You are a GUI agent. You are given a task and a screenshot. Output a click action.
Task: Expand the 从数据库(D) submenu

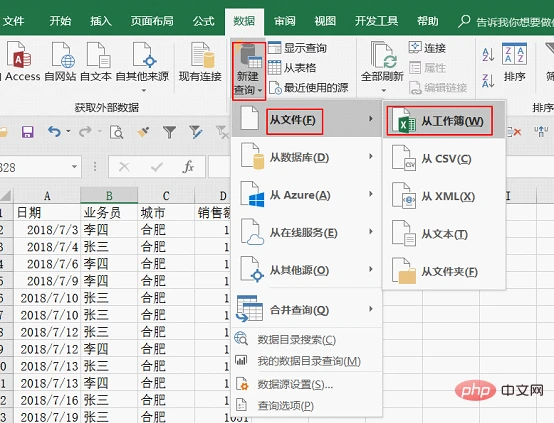tap(306, 158)
